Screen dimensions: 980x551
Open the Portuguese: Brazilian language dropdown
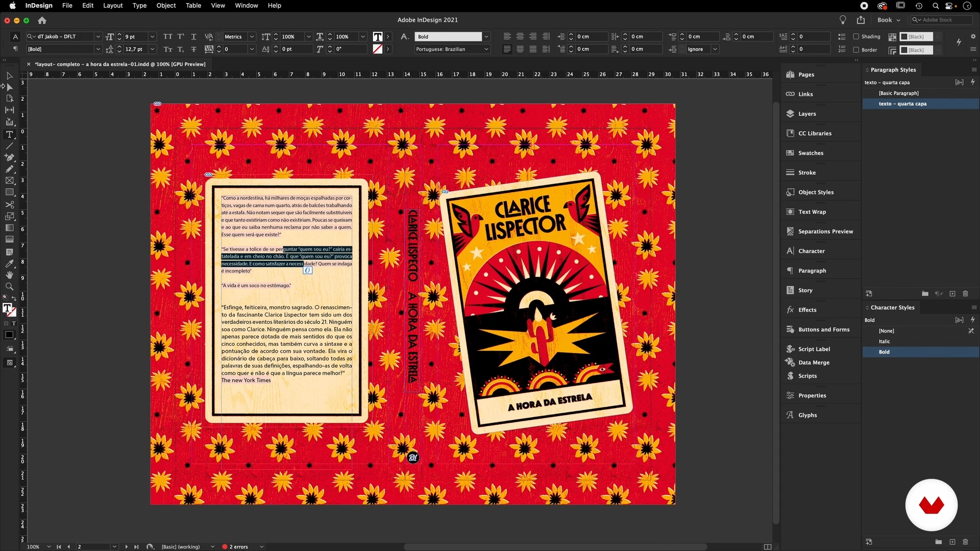coord(486,49)
